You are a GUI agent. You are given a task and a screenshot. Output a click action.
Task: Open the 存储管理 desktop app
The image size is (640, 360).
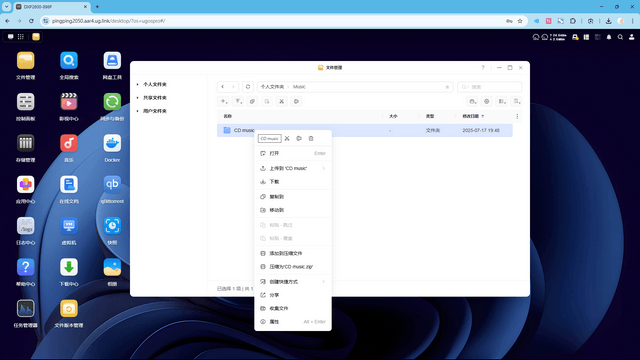point(25,143)
